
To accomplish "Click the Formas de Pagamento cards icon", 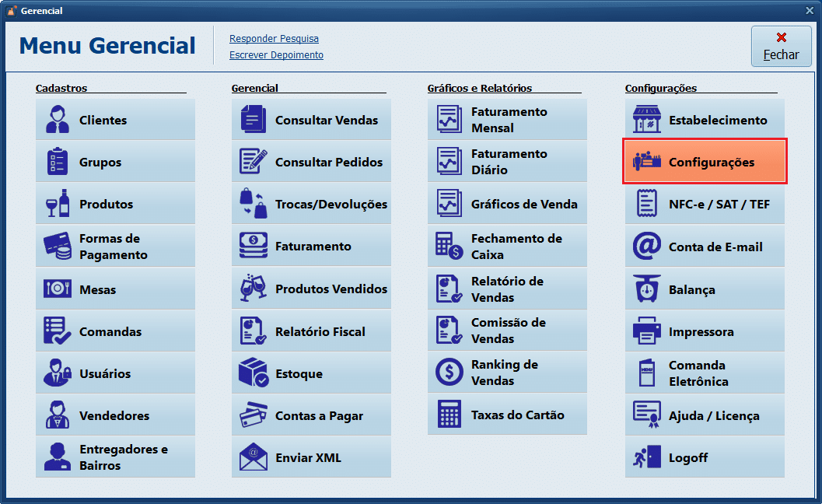I will click(x=58, y=246).
